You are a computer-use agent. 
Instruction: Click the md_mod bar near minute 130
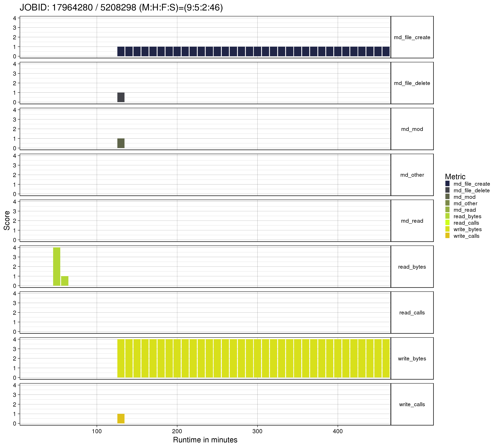pos(121,143)
